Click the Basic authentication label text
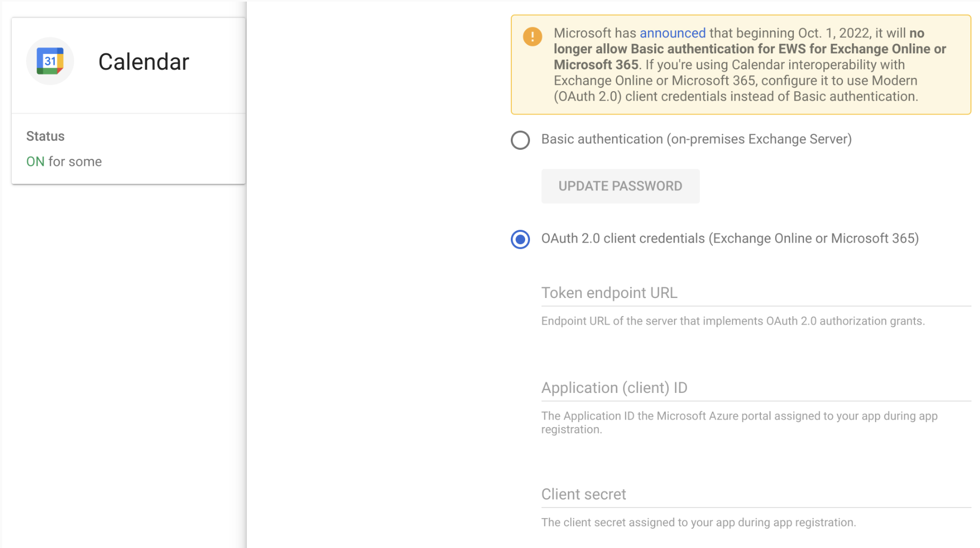Screen dimensions: 980x548 (x=696, y=139)
